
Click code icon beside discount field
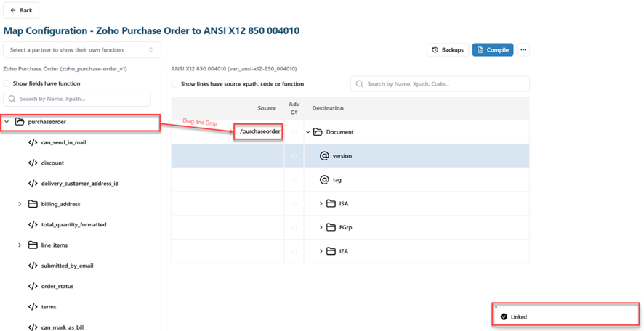click(x=33, y=163)
